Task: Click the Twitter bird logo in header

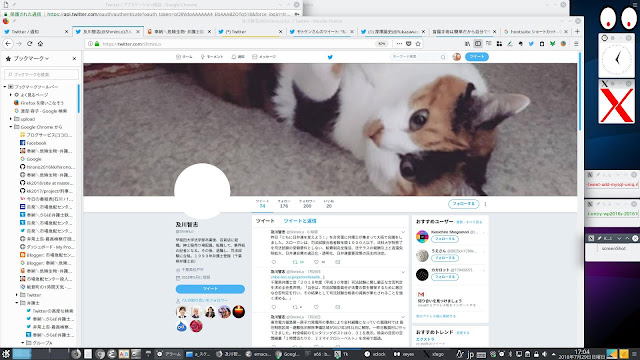Action: (330, 57)
